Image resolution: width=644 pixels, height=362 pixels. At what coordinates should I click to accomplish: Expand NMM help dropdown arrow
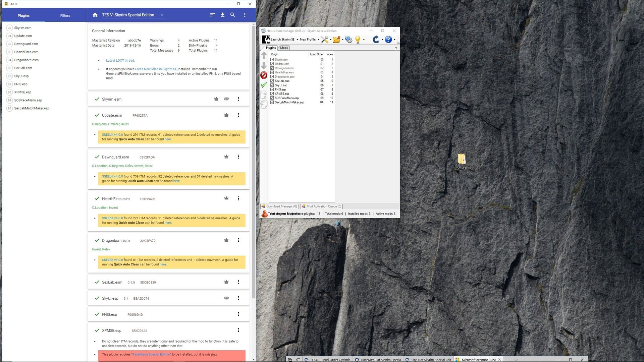[x=394, y=40]
